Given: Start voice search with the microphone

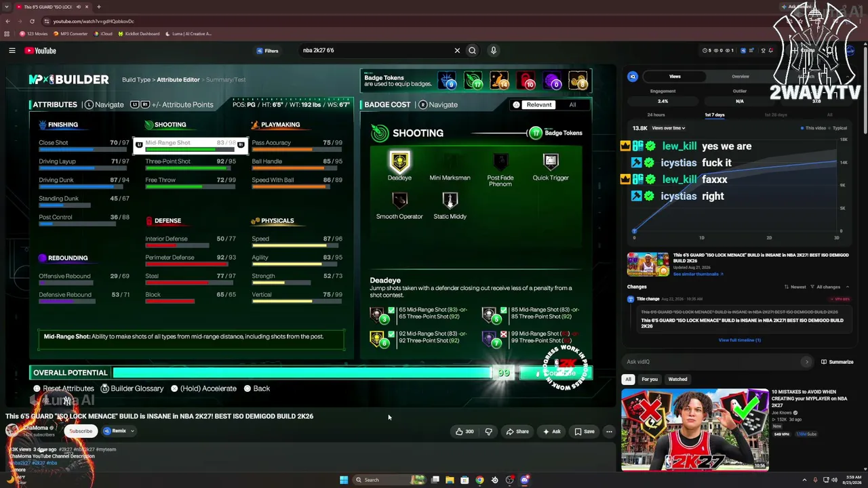Looking at the screenshot, I should coord(494,50).
